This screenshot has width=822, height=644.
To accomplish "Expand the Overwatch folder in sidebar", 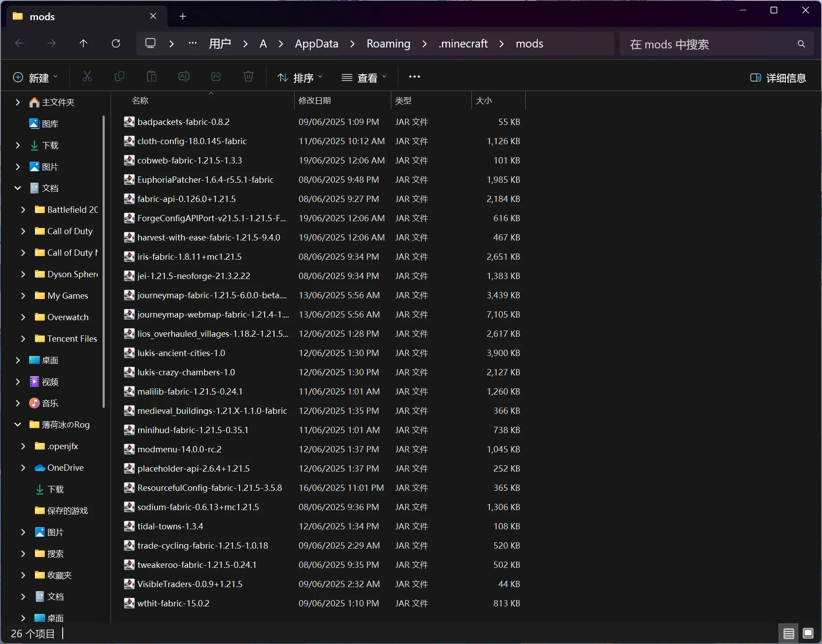I will click(23, 317).
